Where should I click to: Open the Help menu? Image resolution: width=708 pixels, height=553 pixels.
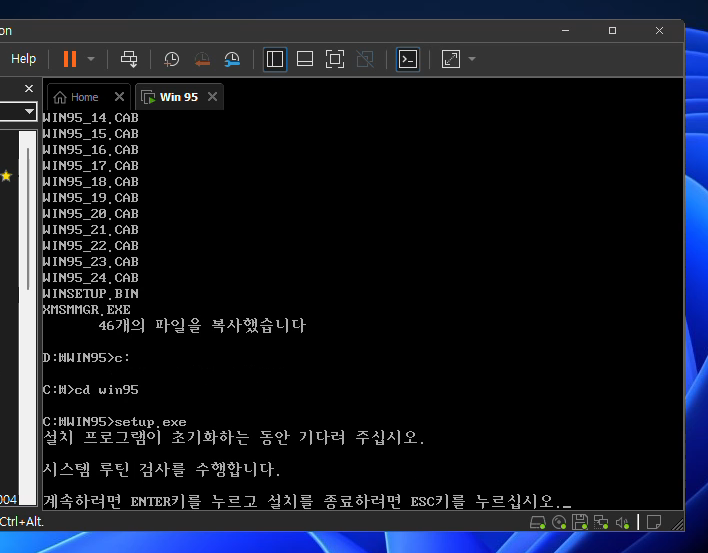pyautogui.click(x=23, y=59)
